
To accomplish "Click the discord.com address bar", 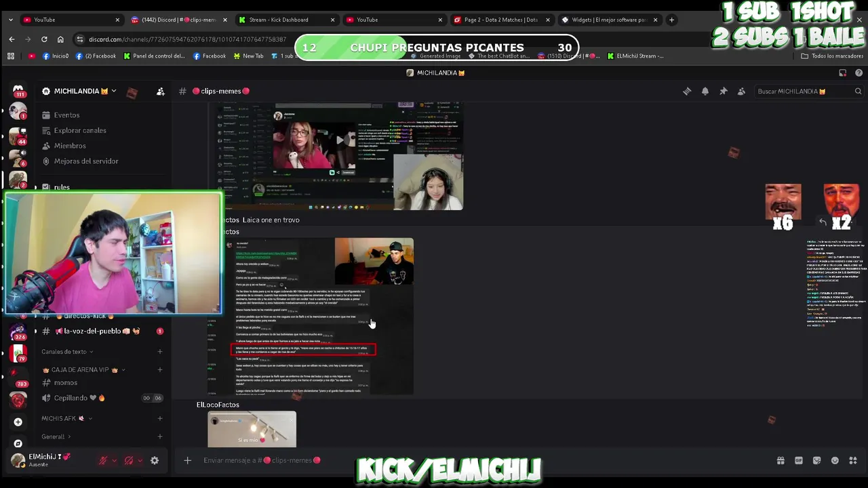I will [x=186, y=39].
